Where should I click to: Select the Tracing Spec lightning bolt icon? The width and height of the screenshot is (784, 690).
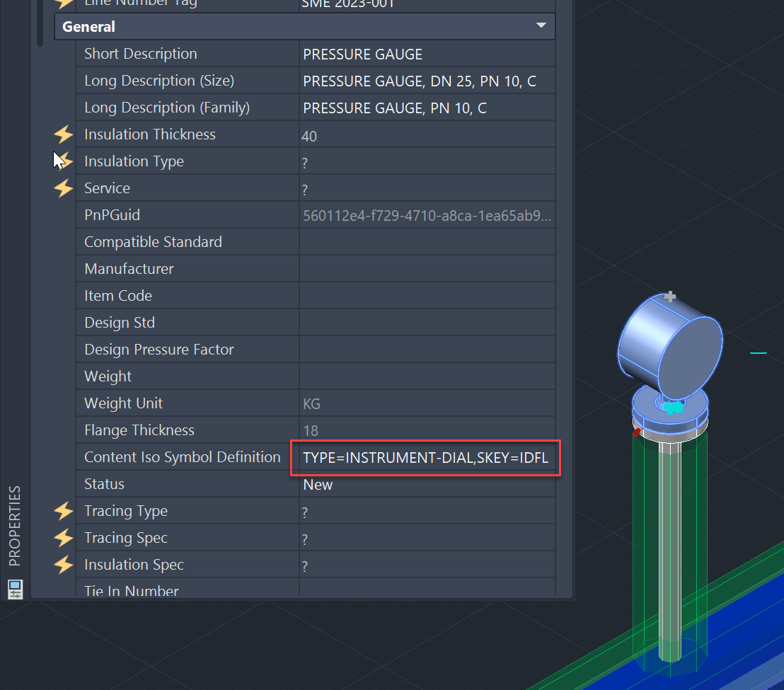coord(63,537)
